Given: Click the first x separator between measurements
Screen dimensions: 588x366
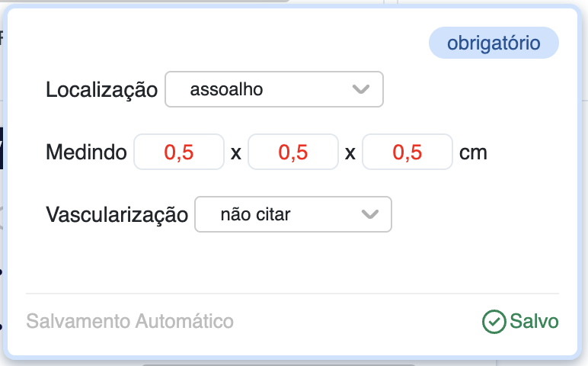Looking at the screenshot, I should coord(236,152).
